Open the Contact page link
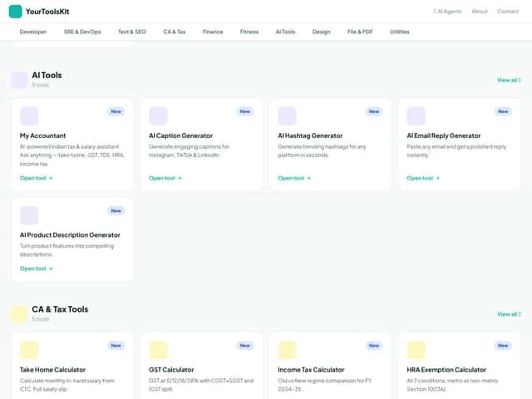The image size is (532, 399). coord(508,11)
